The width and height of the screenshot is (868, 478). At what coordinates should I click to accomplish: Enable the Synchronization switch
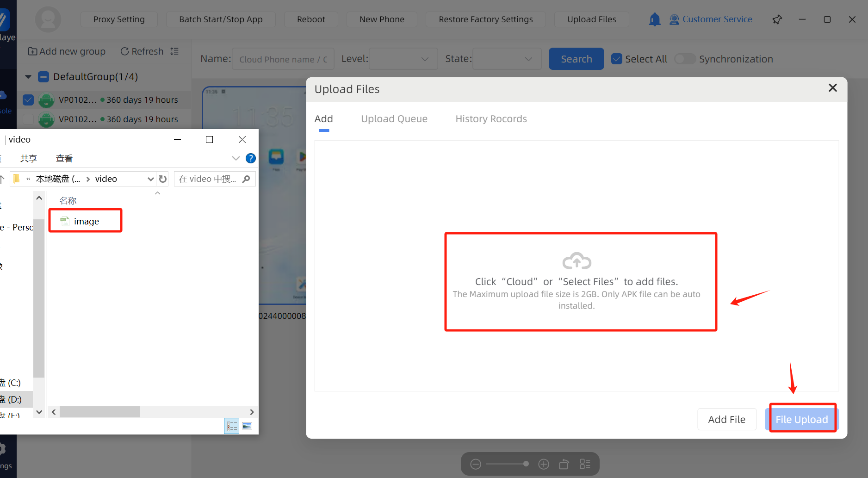coord(685,59)
